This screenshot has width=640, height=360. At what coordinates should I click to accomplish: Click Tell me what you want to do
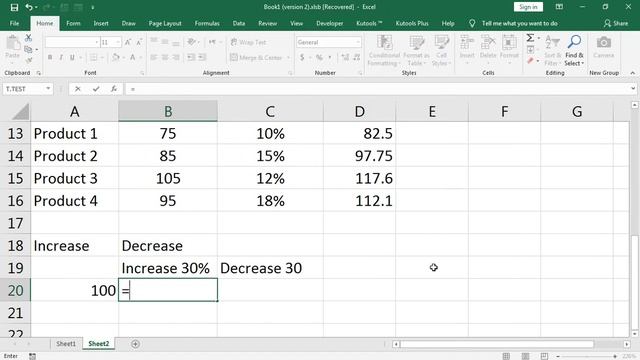click(519, 23)
